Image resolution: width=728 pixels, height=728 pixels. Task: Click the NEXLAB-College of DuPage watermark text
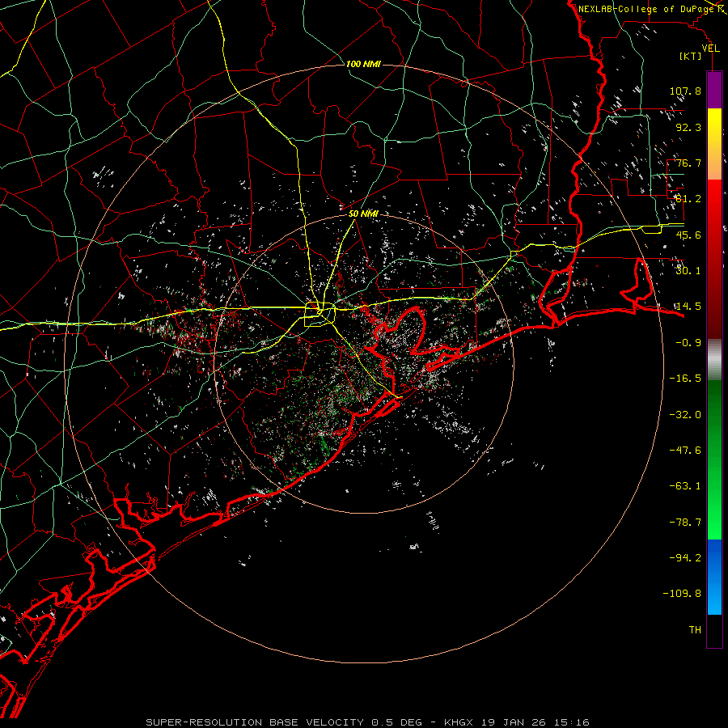coord(646,9)
